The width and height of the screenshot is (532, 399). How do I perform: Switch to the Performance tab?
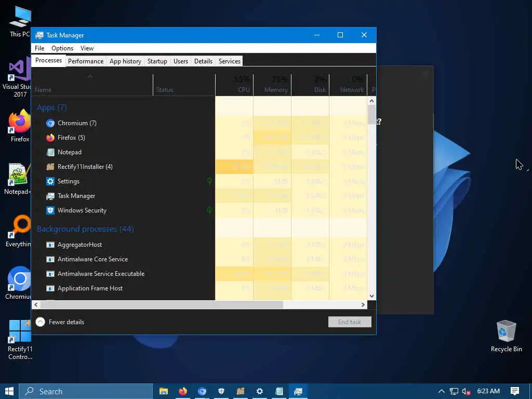click(x=86, y=61)
